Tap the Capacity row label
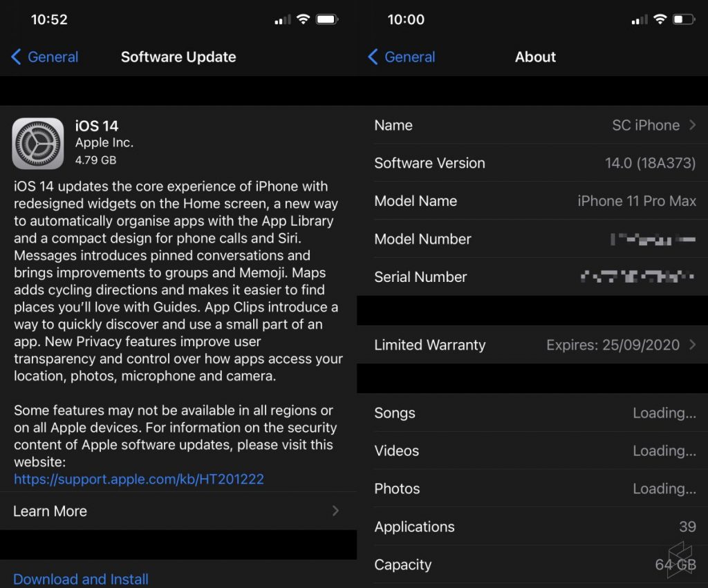Viewport: 708px width, 588px height. tap(403, 565)
